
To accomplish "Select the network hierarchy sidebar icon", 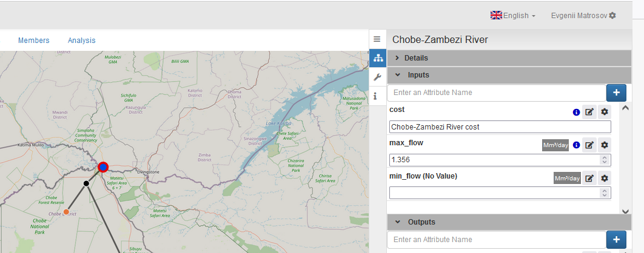I will 377,58.
